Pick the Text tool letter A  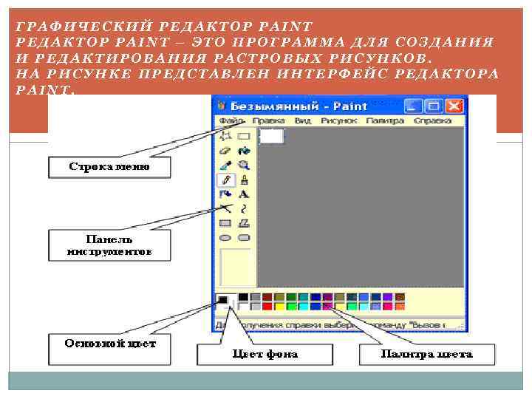[x=244, y=194]
